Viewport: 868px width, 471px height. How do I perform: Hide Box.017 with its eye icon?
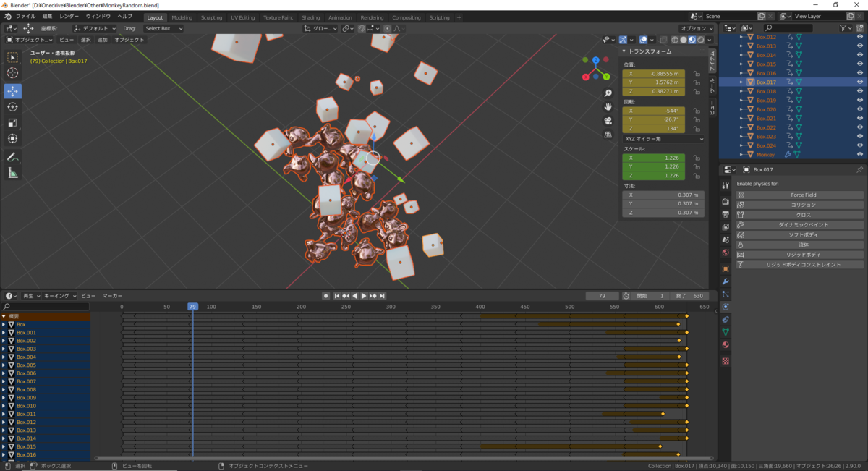pos(860,82)
